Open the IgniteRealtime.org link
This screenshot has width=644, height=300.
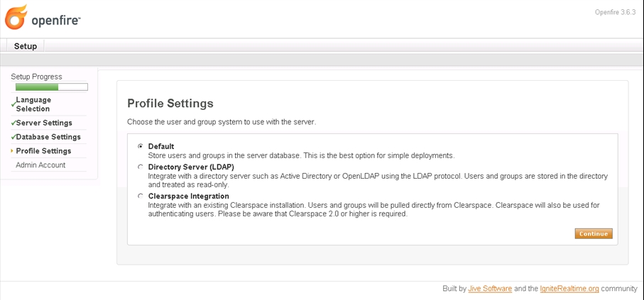pos(569,289)
